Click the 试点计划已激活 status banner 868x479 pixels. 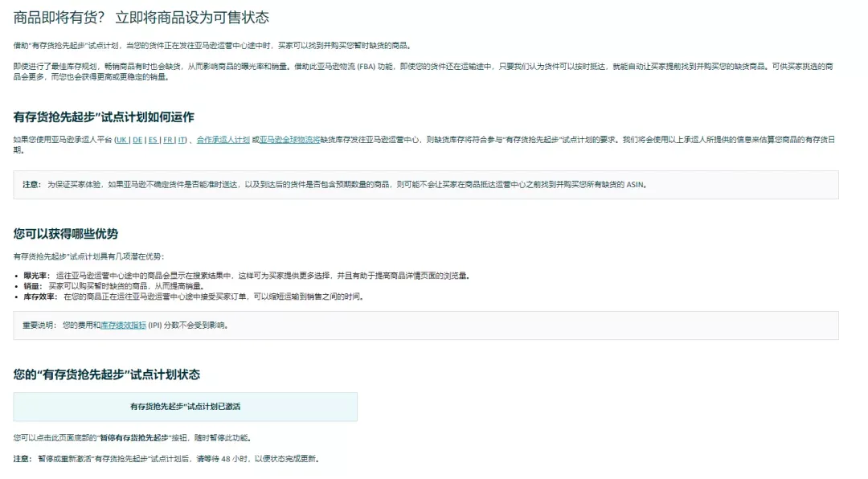tap(186, 407)
